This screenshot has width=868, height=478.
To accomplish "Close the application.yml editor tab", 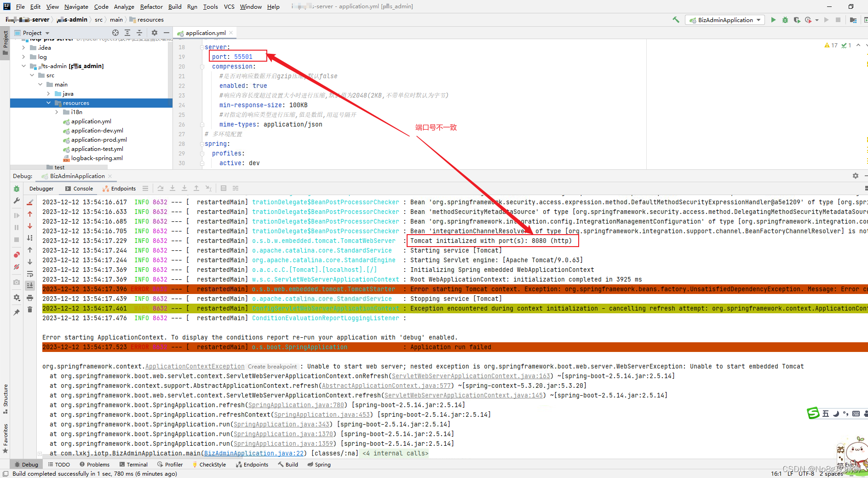I will 231,33.
